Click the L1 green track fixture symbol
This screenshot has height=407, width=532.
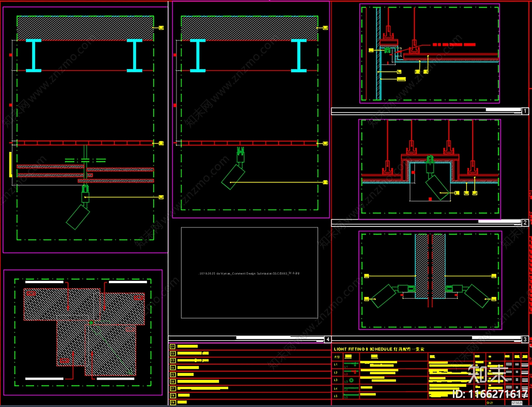[x=351, y=364]
